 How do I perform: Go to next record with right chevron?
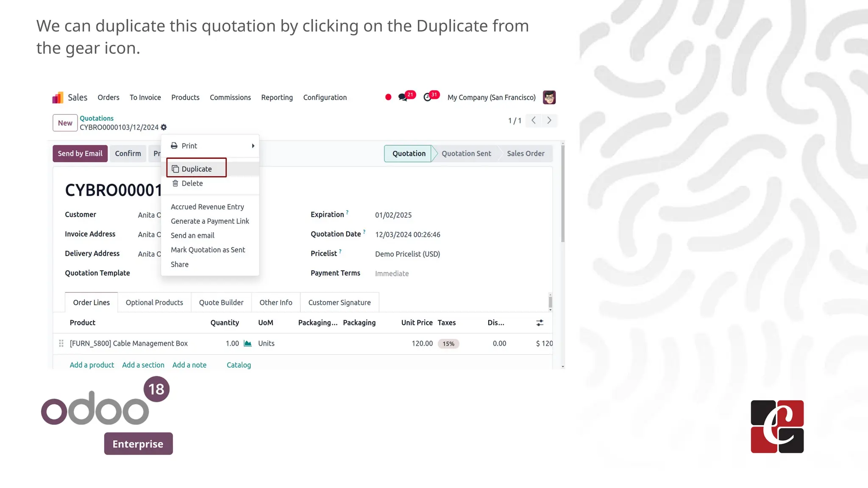[549, 121]
